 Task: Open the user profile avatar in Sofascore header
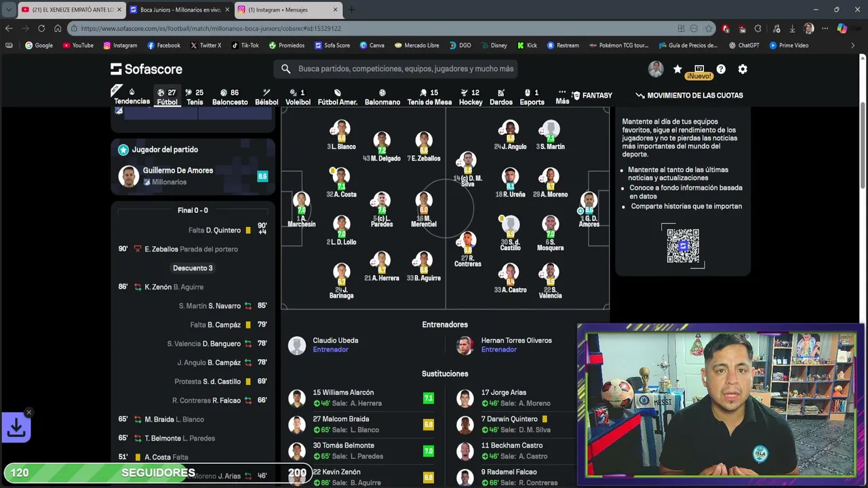656,69
